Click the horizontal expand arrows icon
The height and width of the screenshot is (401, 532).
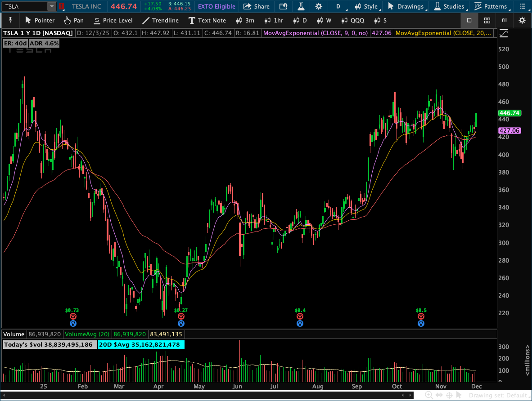click(x=439, y=395)
